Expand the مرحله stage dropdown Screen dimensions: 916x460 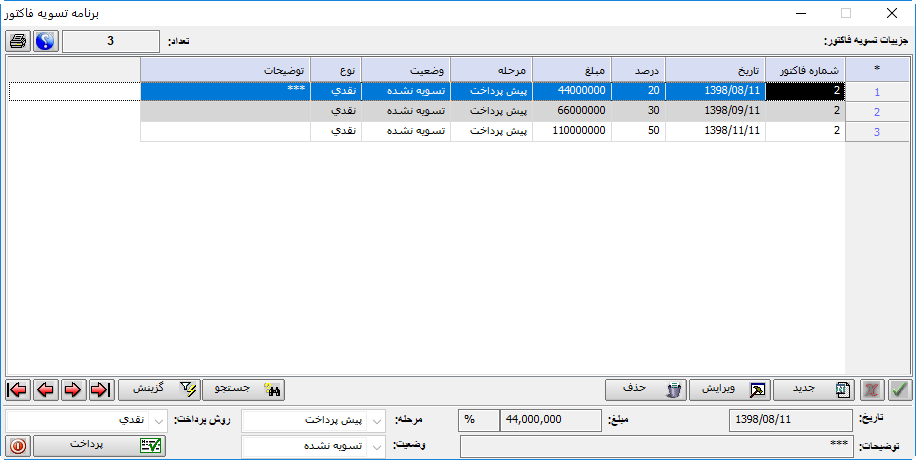377,420
